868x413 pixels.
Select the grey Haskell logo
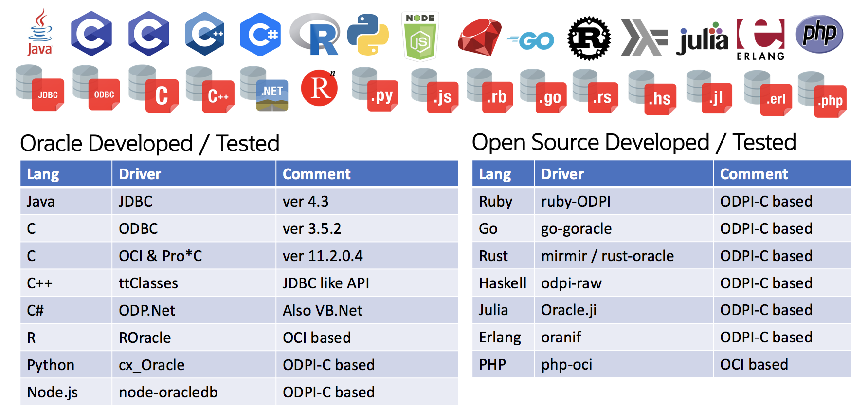click(644, 38)
